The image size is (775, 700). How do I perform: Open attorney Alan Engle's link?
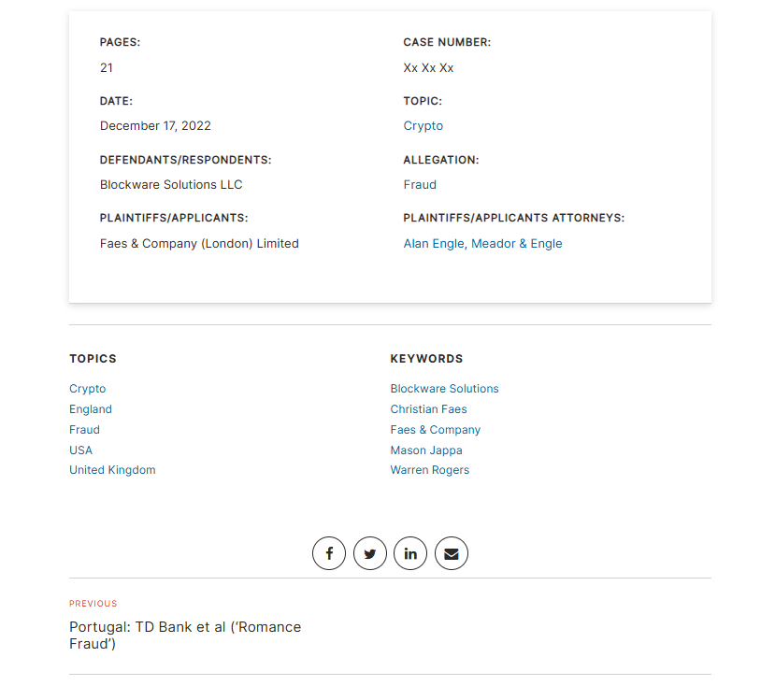[x=434, y=244]
